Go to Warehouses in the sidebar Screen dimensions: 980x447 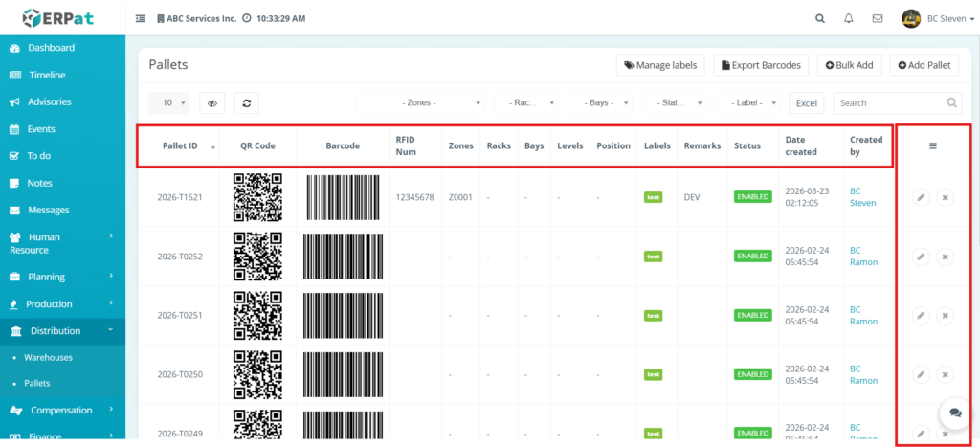[x=48, y=357]
